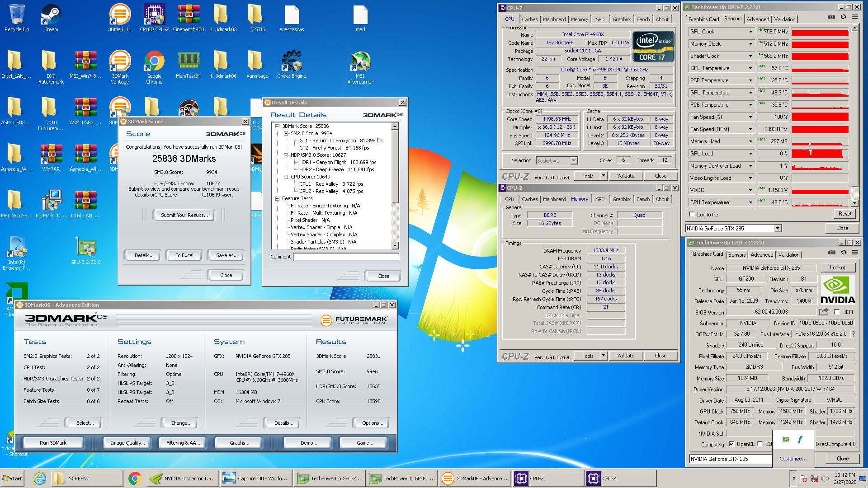
Task: Click refresh icon in GPU-Z Sensors window
Action: coord(843,17)
